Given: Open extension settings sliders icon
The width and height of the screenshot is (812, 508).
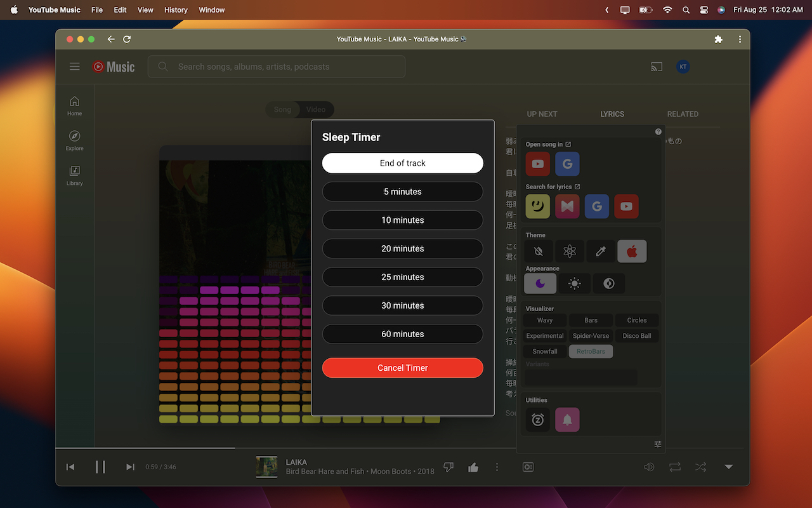Looking at the screenshot, I should coord(658,444).
